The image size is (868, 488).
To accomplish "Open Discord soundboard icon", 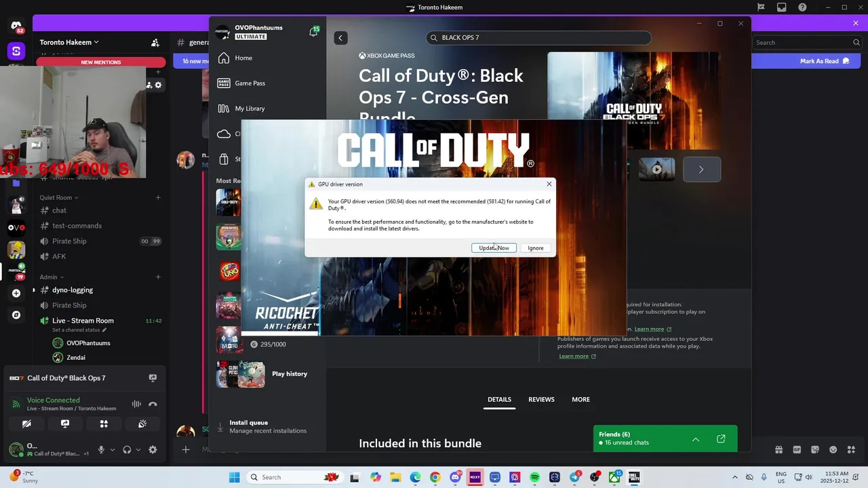I will click(142, 424).
